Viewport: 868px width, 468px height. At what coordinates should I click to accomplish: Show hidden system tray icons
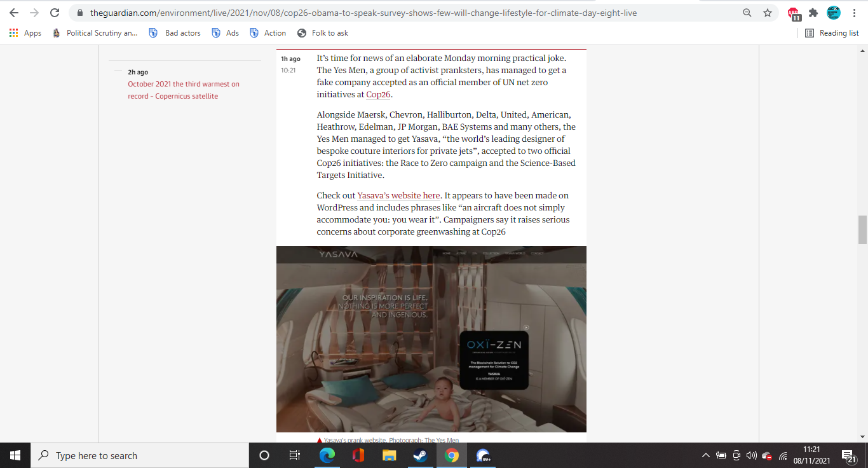[706, 455]
